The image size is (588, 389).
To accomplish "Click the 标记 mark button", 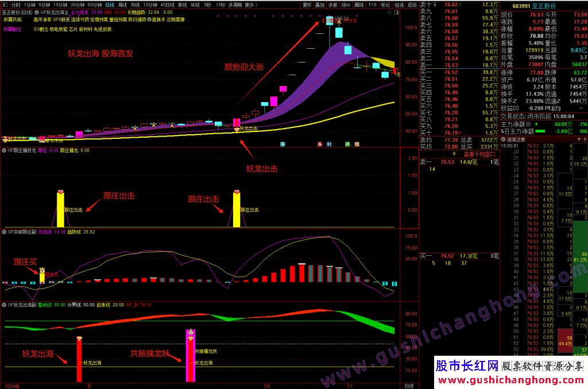I will click(385, 5).
